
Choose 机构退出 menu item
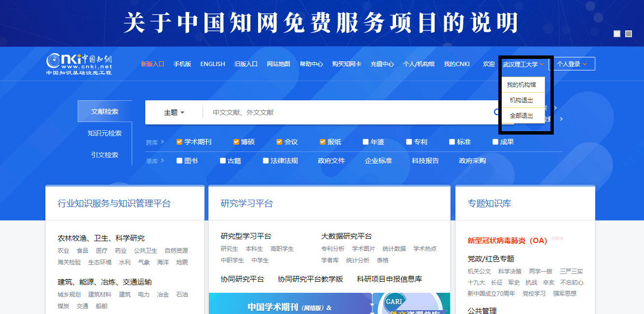click(523, 100)
